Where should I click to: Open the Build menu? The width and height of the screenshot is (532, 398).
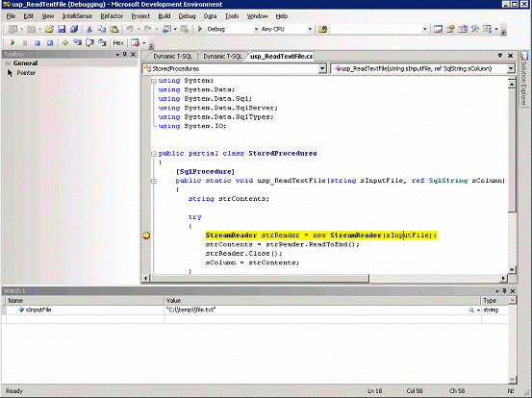click(165, 16)
